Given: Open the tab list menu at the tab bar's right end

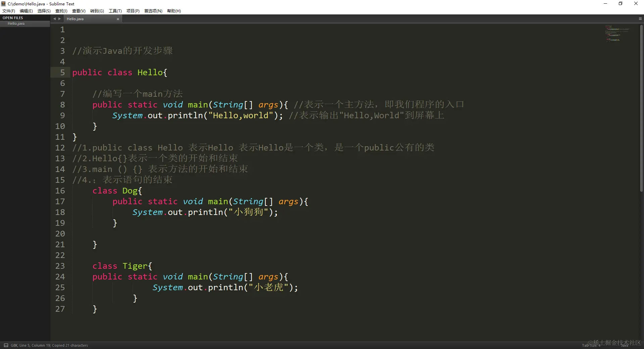Looking at the screenshot, I should 640,19.
